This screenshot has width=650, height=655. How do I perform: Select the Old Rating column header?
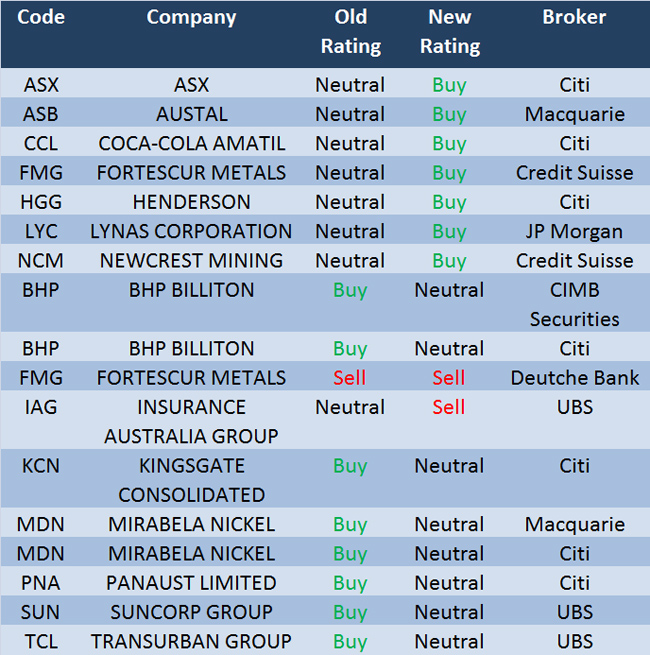(x=350, y=31)
